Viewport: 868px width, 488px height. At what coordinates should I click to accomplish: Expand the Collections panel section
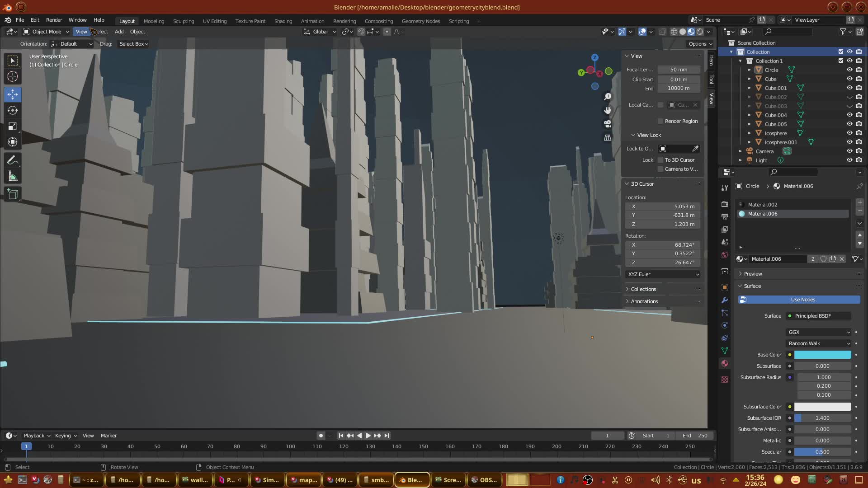(x=643, y=289)
